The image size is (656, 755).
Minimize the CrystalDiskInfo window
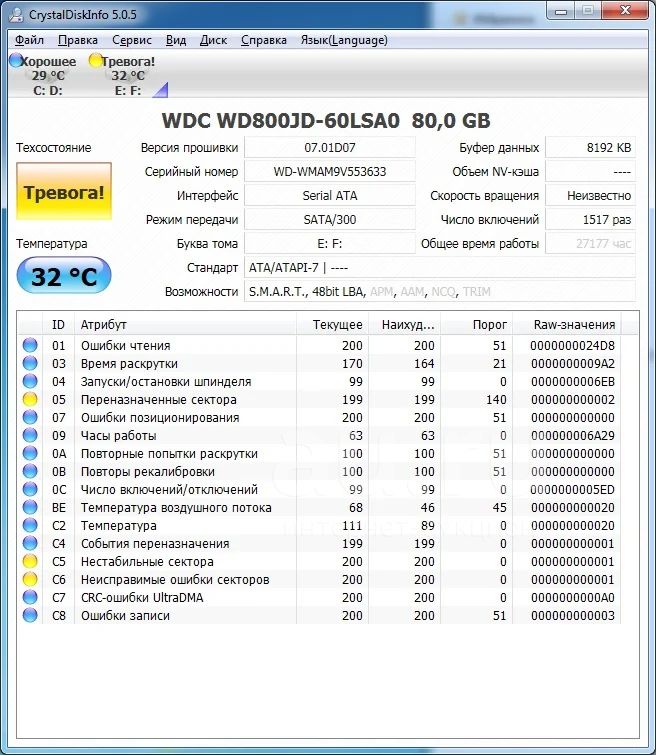561,11
